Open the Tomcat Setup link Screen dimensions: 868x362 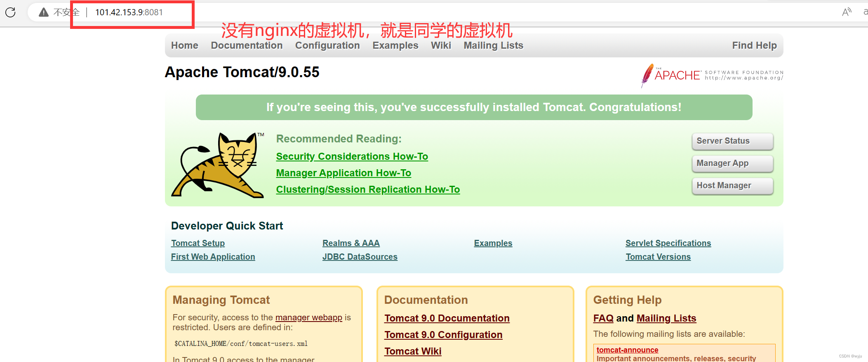[198, 243]
